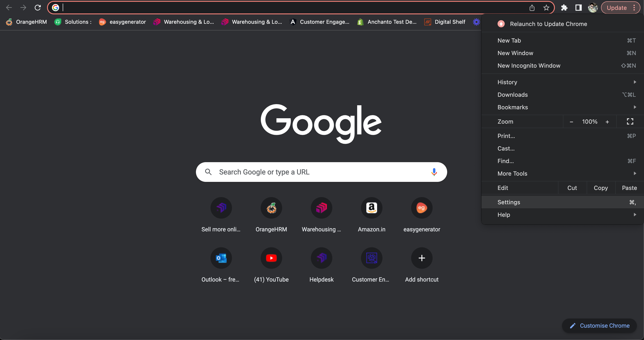This screenshot has height=340, width=644.
Task: Start voice search with microphone icon
Action: pyautogui.click(x=434, y=172)
